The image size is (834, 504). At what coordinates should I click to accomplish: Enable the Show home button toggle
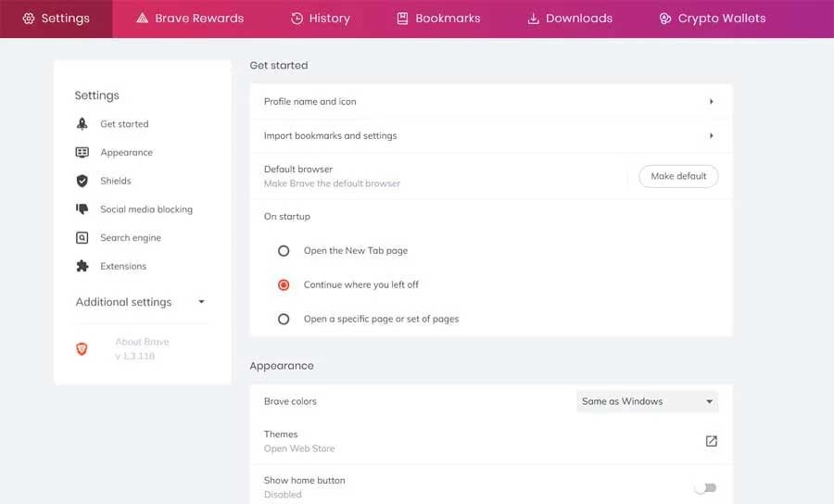click(705, 487)
